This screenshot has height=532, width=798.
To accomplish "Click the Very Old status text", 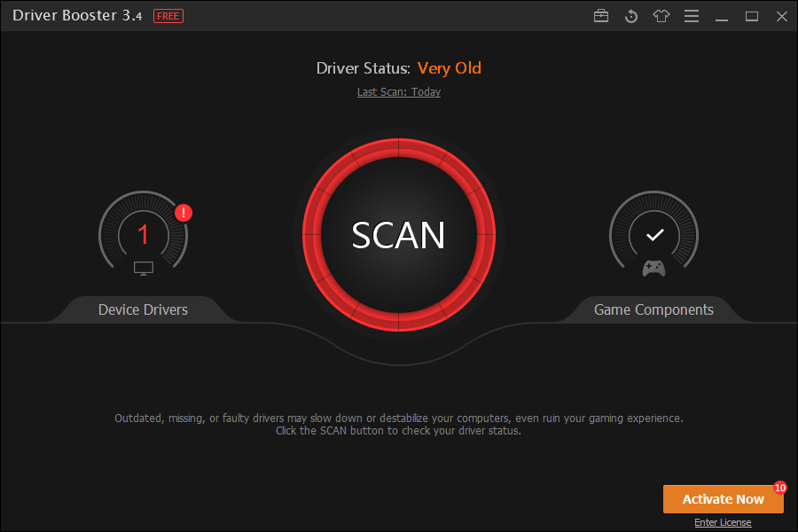I will (450, 68).
